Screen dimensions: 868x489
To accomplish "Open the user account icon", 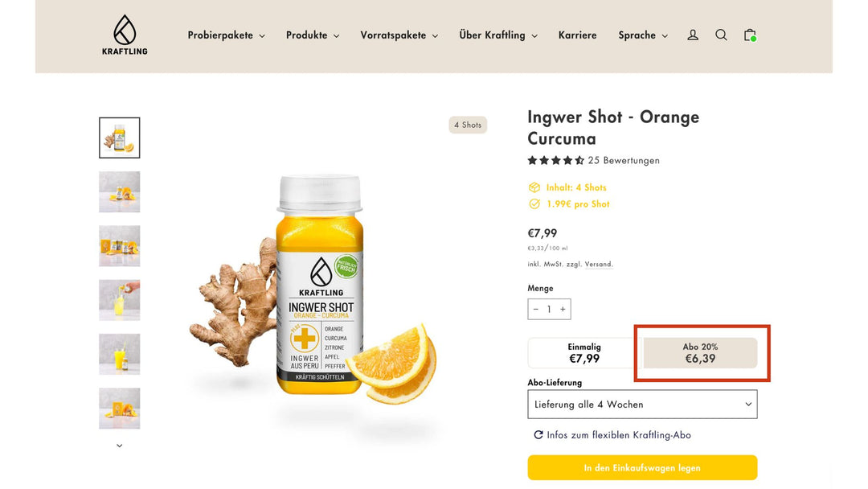I will point(693,35).
